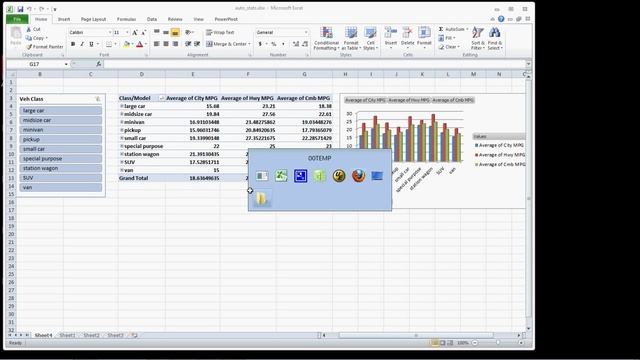The height and width of the screenshot is (360, 640).
Task: Expand the minivan pivot row
Action: pyautogui.click(x=122, y=122)
